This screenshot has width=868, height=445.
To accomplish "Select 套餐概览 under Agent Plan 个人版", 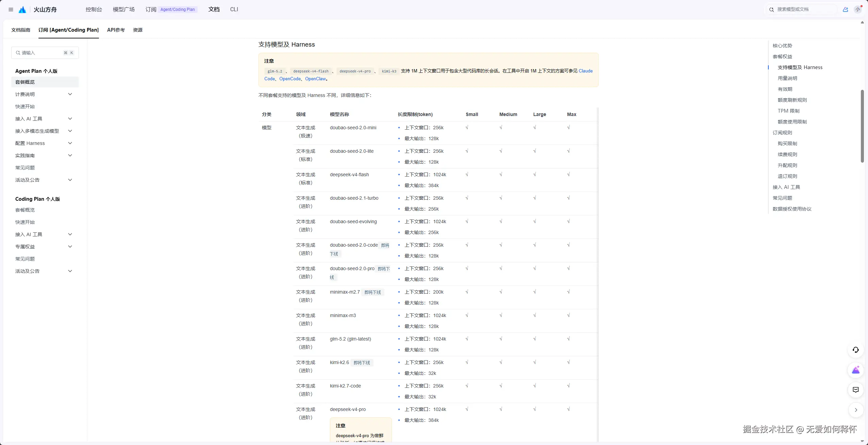I will [45, 82].
